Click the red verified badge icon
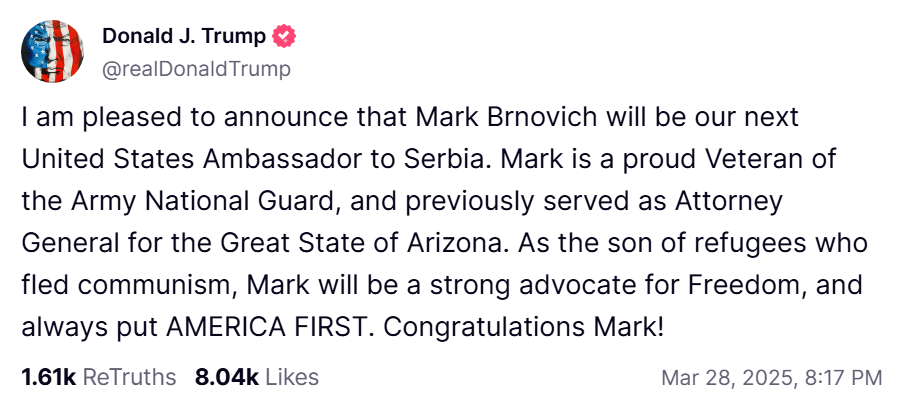The width and height of the screenshot is (906, 402). (x=286, y=38)
